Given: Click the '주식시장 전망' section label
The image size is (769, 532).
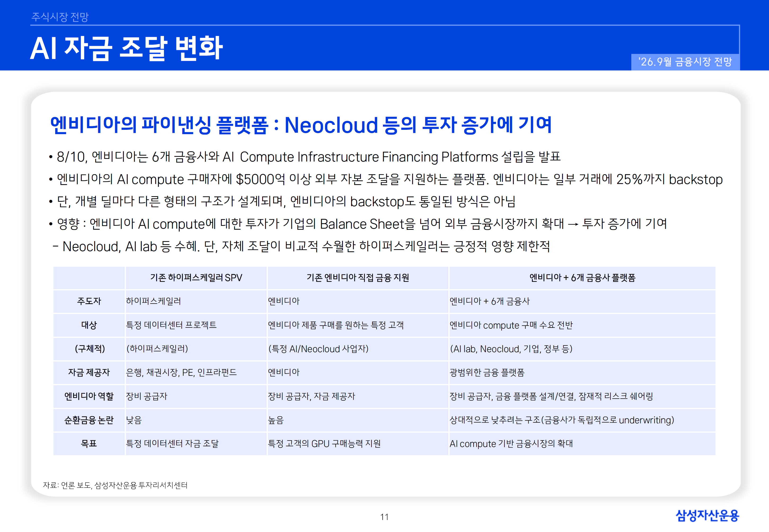Looking at the screenshot, I should click(x=60, y=17).
